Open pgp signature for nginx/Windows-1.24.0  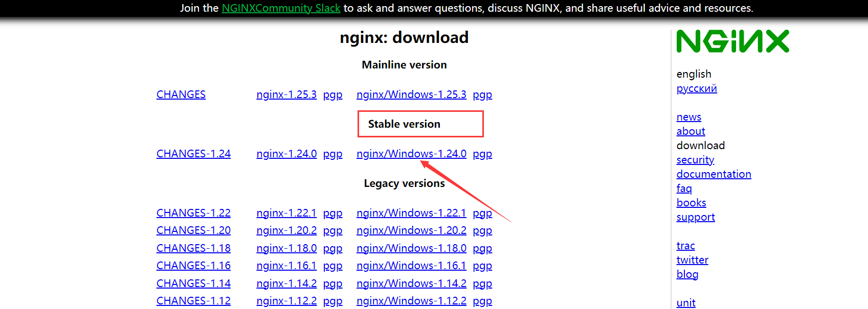coord(482,154)
